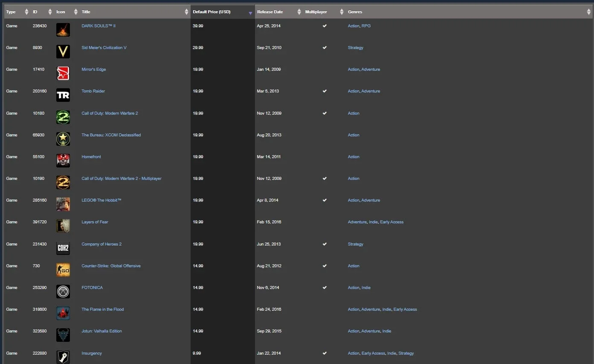This screenshot has width=594, height=364.
Task: Open the Layers of Fear title link
Action: coord(95,222)
